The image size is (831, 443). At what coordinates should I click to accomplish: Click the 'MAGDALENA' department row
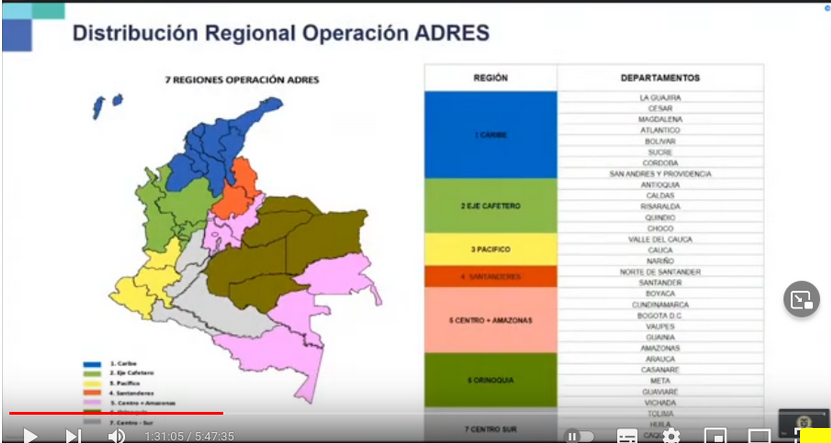click(x=660, y=119)
